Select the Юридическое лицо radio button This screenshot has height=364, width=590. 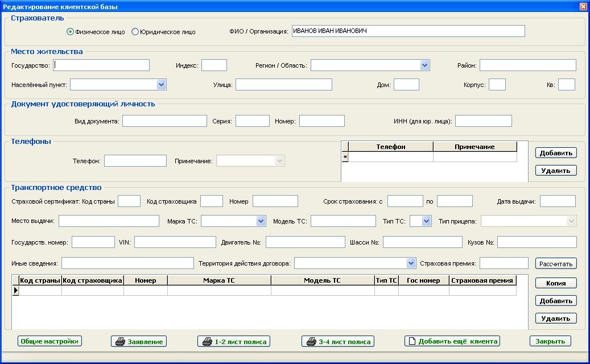click(x=135, y=32)
